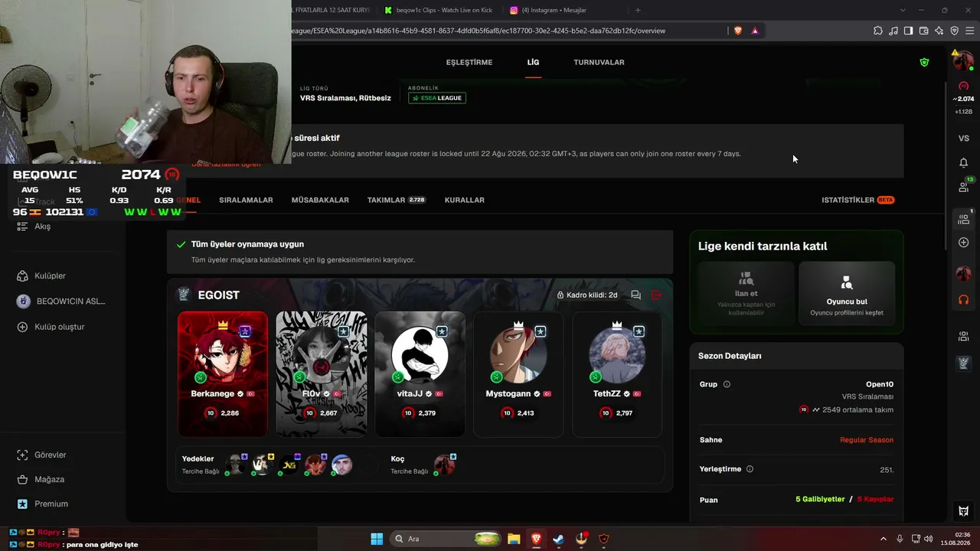The width and height of the screenshot is (980, 551).
Task: Open the browser extensions puzzle icon
Action: (x=878, y=31)
